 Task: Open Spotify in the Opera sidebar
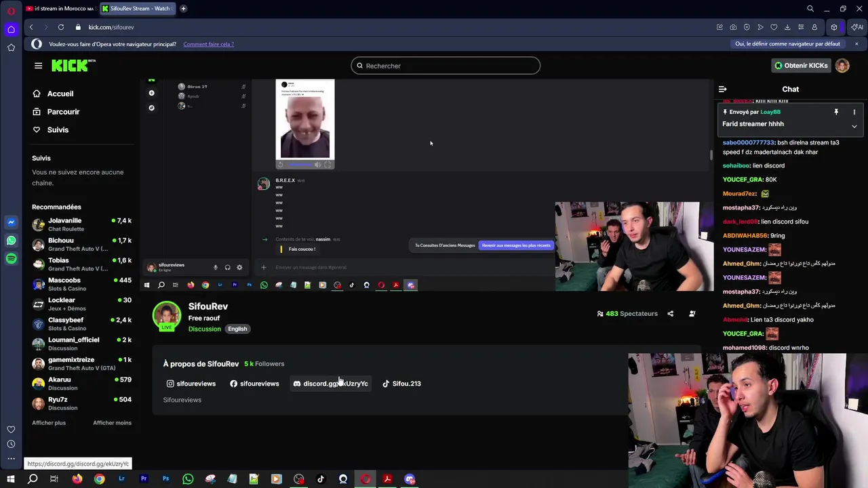coord(11,259)
